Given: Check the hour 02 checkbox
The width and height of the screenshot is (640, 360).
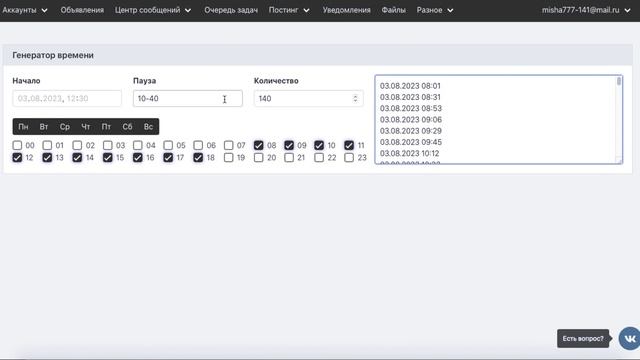Looking at the screenshot, I should coord(77,145).
